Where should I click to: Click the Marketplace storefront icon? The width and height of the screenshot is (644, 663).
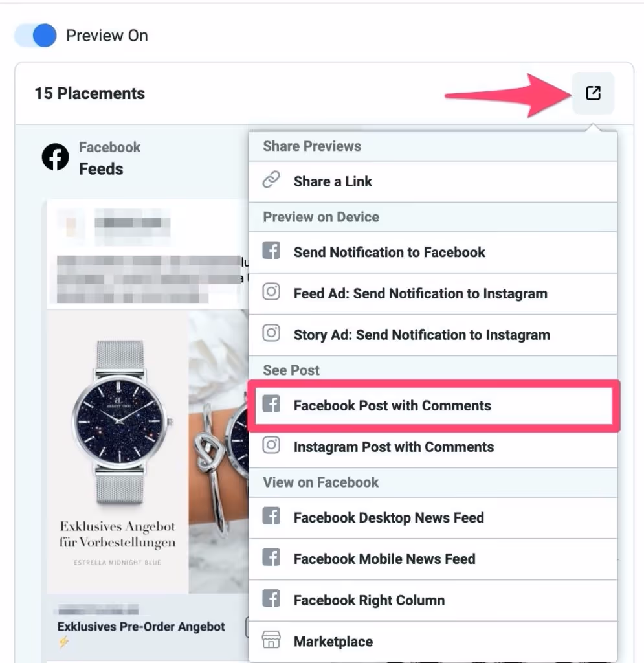(271, 640)
